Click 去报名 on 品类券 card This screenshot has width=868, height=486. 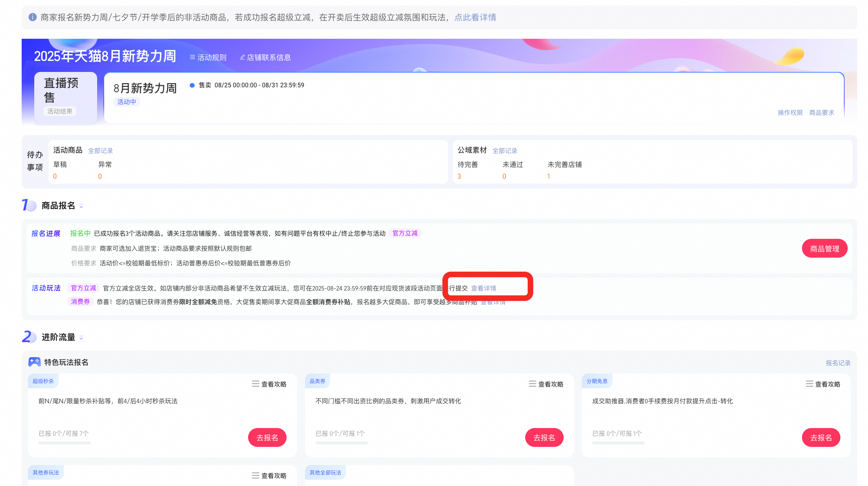point(544,437)
